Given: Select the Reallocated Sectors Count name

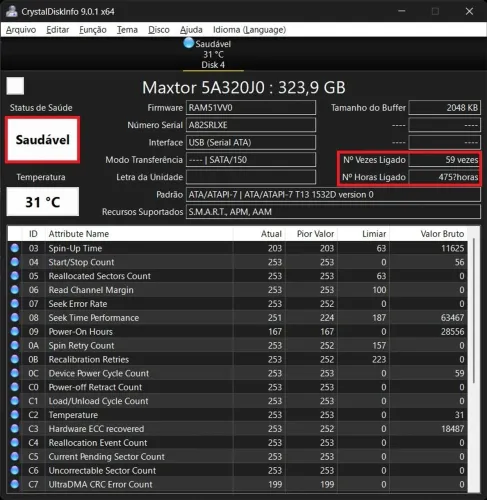Looking at the screenshot, I should pyautogui.click(x=100, y=276).
